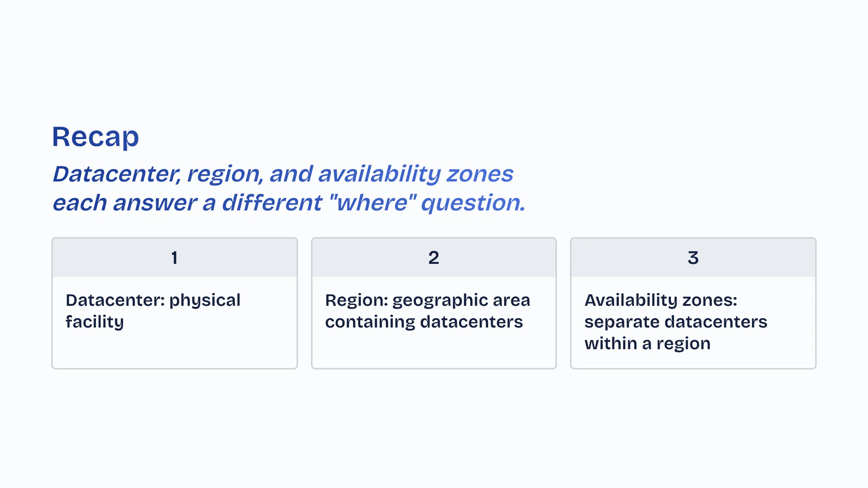The height and width of the screenshot is (488, 868).
Task: Click "geographic area" in the second card
Action: (x=461, y=300)
